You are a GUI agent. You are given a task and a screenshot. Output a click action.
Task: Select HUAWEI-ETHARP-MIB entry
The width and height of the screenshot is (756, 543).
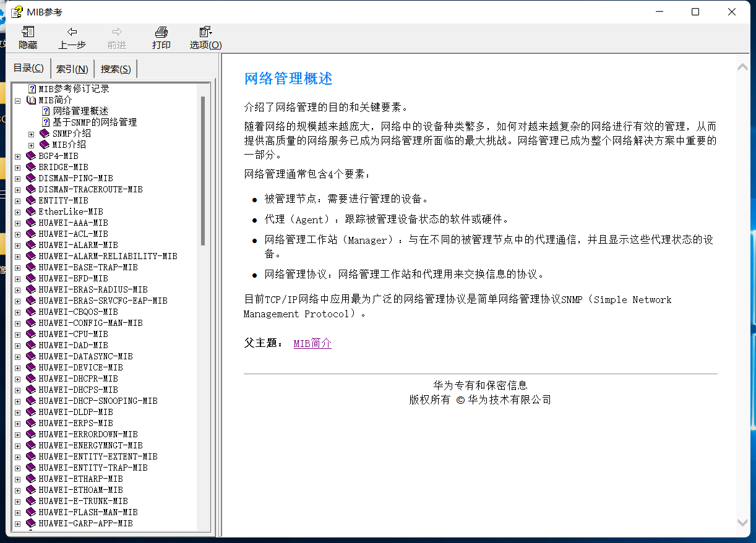(x=80, y=479)
